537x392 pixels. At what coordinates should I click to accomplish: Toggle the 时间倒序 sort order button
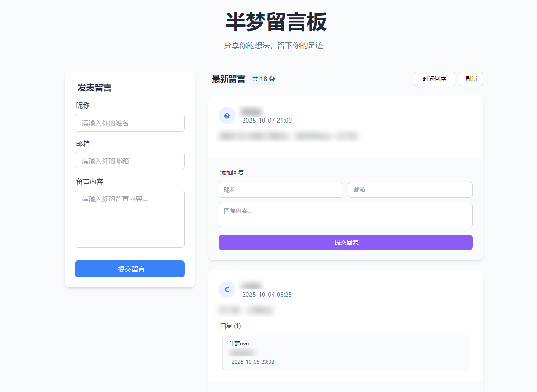pos(434,79)
